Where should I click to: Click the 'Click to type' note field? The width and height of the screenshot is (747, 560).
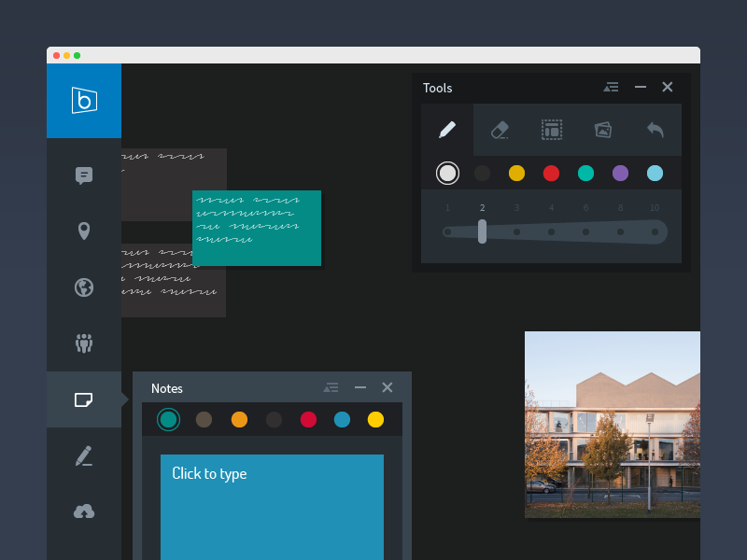coord(272,504)
